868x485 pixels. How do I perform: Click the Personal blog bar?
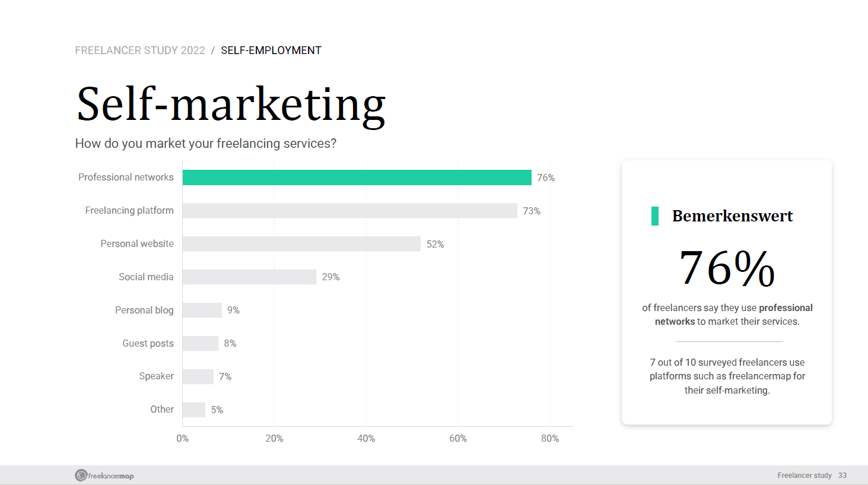tap(202, 310)
